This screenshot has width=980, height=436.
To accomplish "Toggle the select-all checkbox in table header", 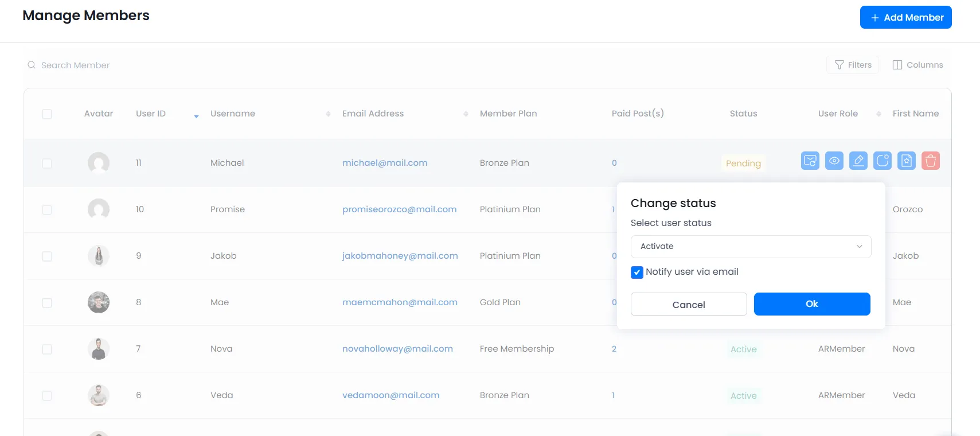I will (47, 114).
